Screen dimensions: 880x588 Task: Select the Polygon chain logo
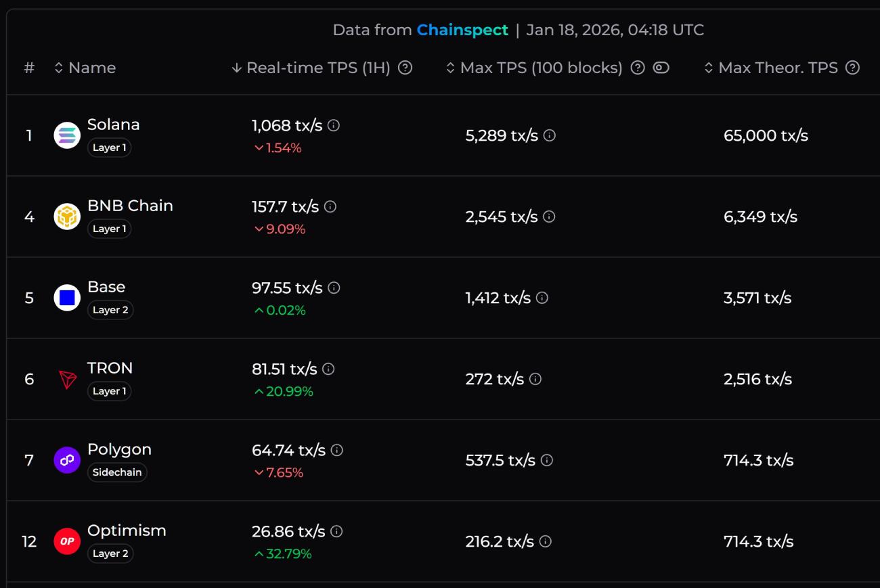tap(66, 459)
